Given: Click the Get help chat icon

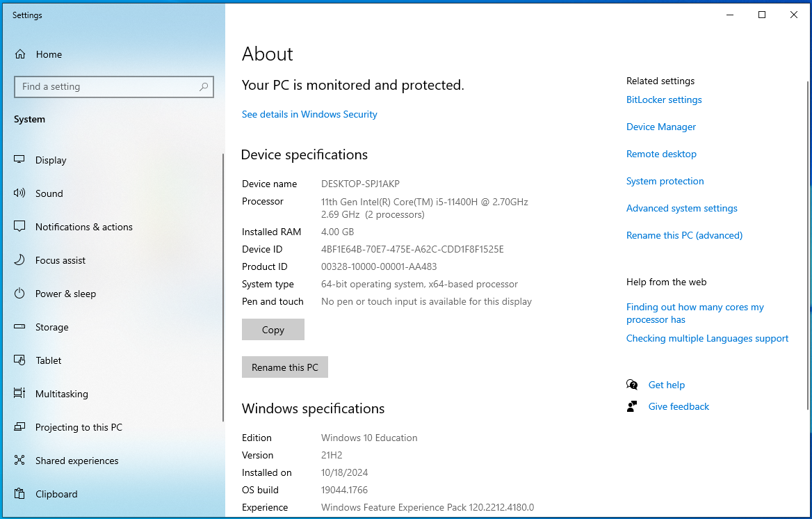Looking at the screenshot, I should [632, 385].
